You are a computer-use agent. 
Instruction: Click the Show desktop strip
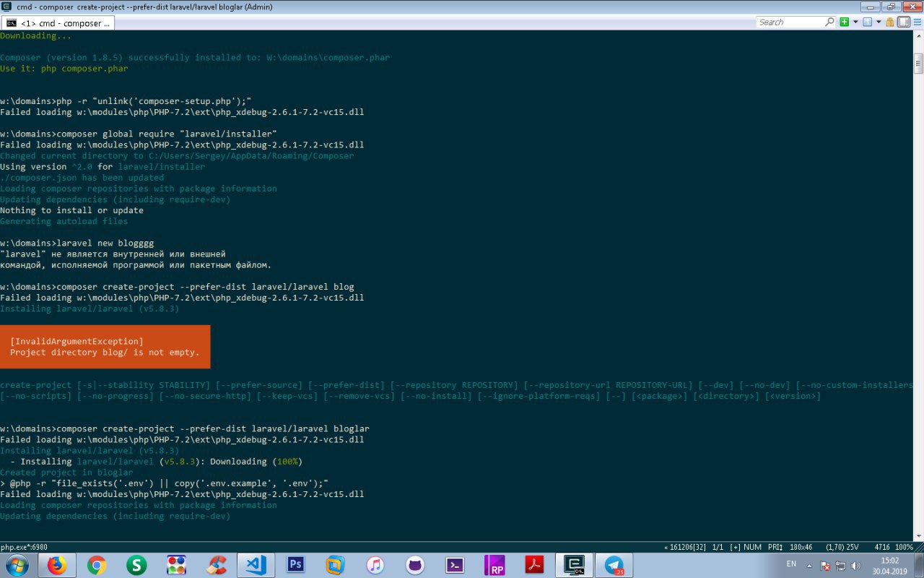coord(918,565)
